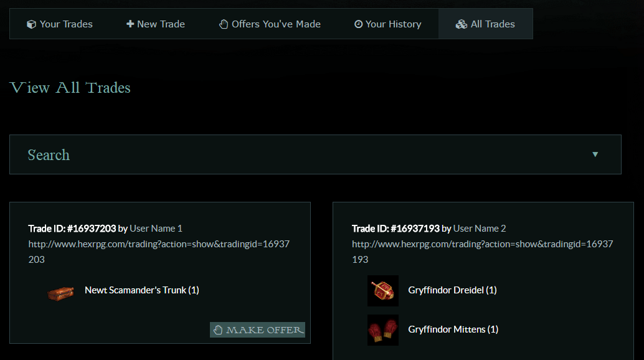Open the New Trade tab
The height and width of the screenshot is (360, 644).
point(155,24)
